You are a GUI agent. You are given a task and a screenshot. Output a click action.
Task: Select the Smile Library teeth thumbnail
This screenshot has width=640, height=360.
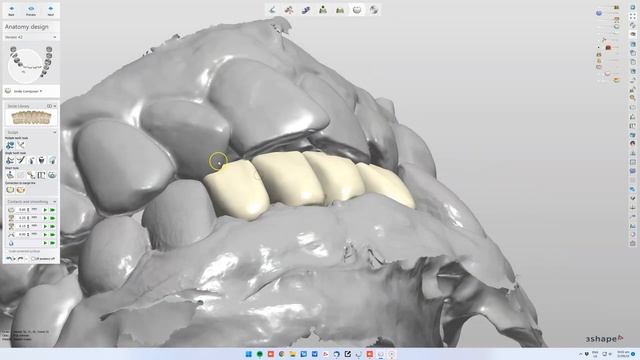(31, 118)
